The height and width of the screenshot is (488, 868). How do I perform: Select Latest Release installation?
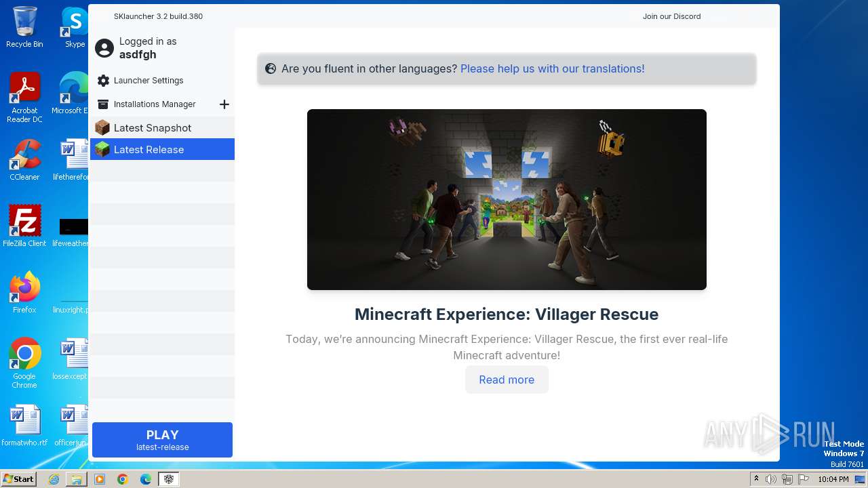pos(162,149)
